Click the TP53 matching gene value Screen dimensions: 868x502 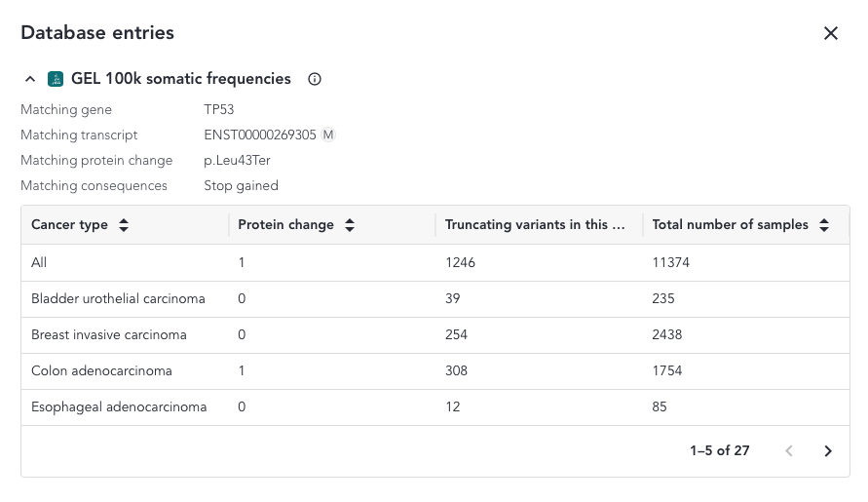pos(218,109)
